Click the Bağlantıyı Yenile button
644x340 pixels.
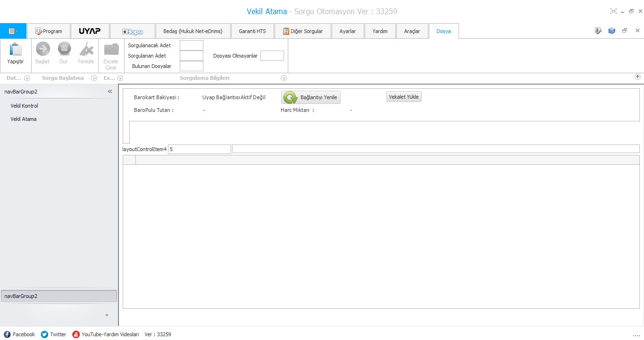[x=311, y=97]
